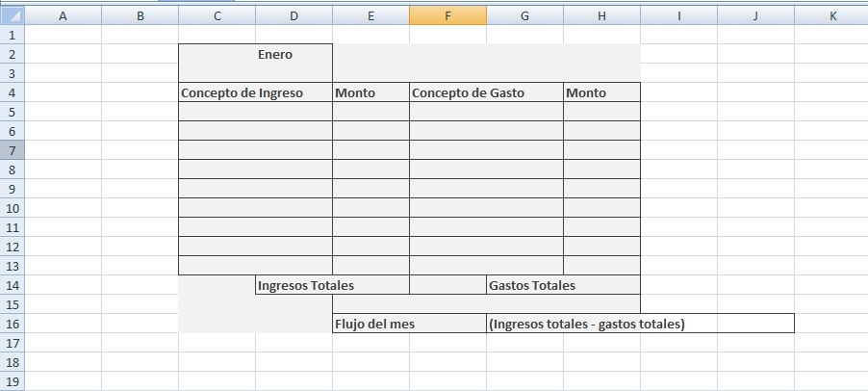Select column C header
Screen dimensions: 868x391
pos(217,16)
